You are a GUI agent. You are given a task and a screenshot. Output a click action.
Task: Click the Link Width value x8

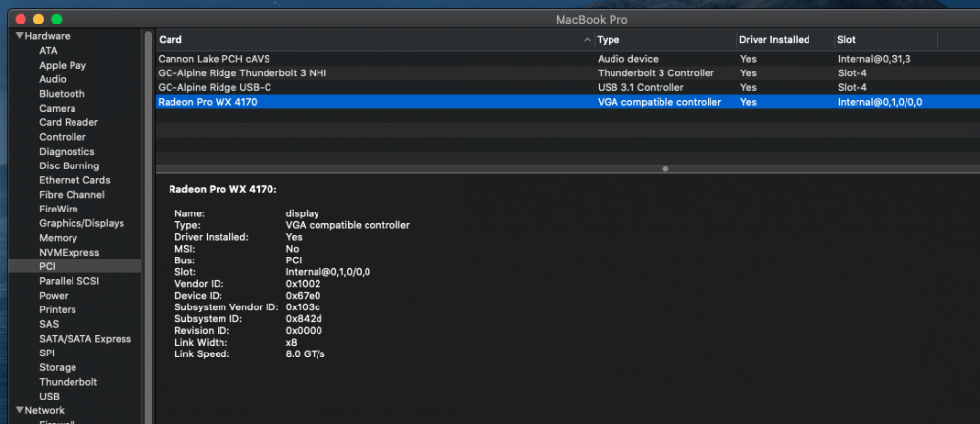pyautogui.click(x=291, y=342)
